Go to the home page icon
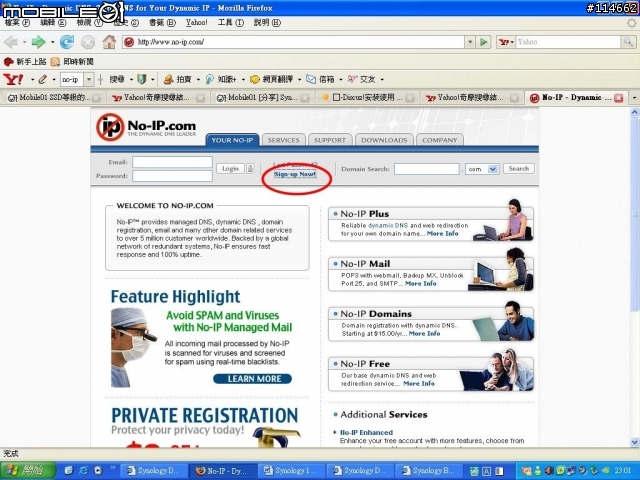Image resolution: width=640 pixels, height=480 pixels. [x=109, y=42]
